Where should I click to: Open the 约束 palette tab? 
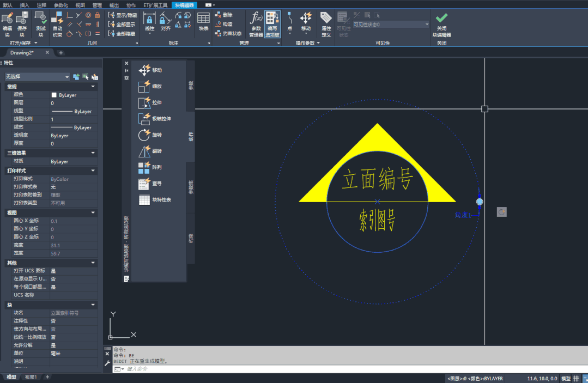pyautogui.click(x=191, y=238)
